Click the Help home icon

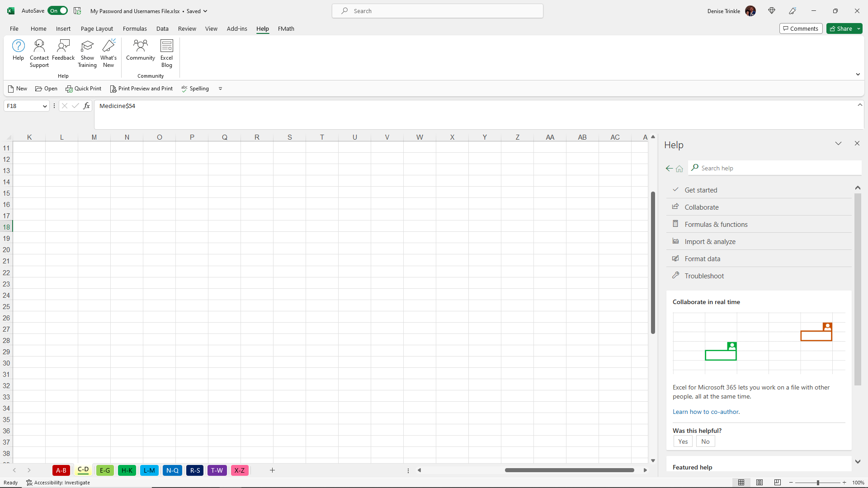pos(679,169)
